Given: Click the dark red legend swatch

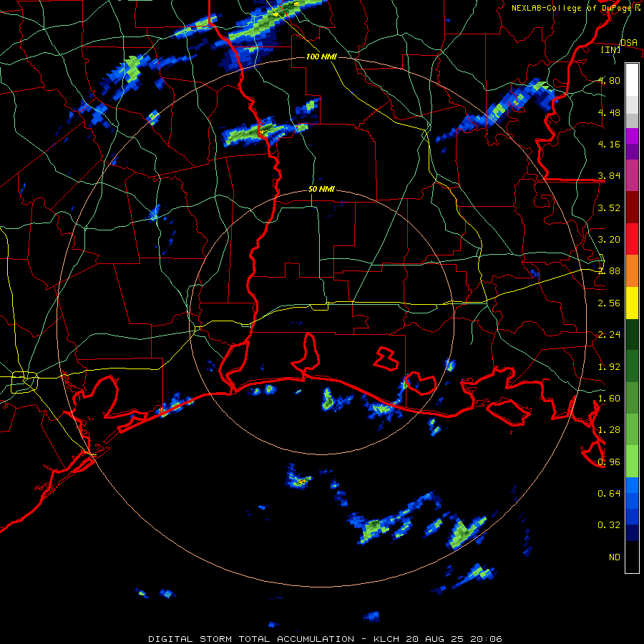Looking at the screenshot, I should pos(632,208).
